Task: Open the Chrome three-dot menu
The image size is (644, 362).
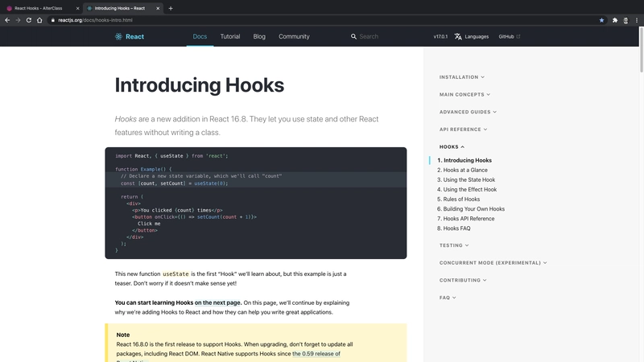Action: (637, 20)
